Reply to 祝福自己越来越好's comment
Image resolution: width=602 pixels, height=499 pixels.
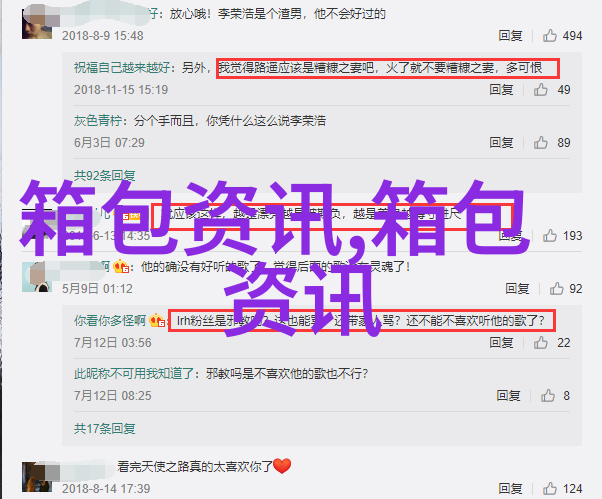[501, 89]
